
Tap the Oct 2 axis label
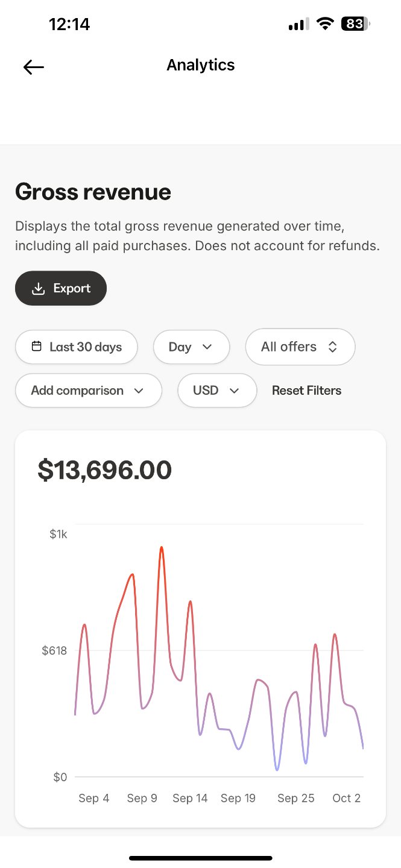pyautogui.click(x=346, y=798)
